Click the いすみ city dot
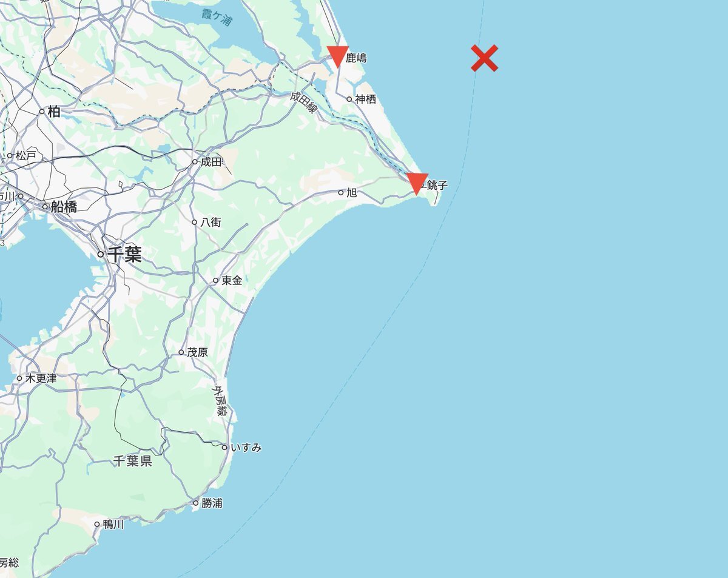728x578 pixels. point(224,448)
